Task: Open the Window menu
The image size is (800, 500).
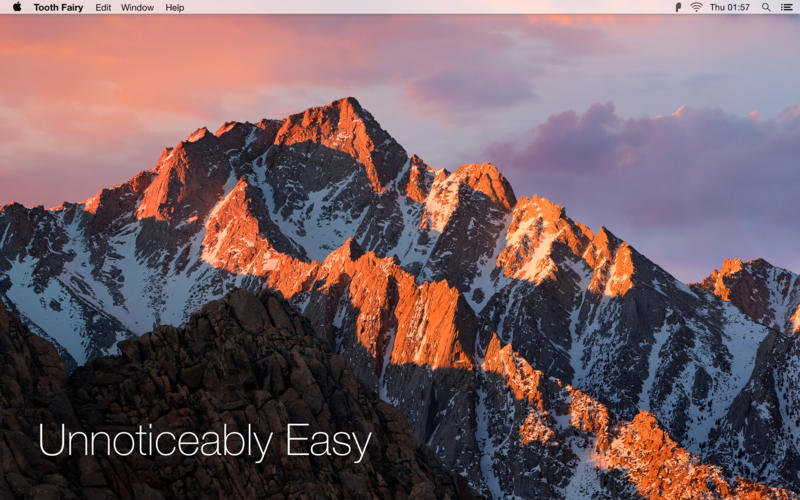Action: pos(137,7)
